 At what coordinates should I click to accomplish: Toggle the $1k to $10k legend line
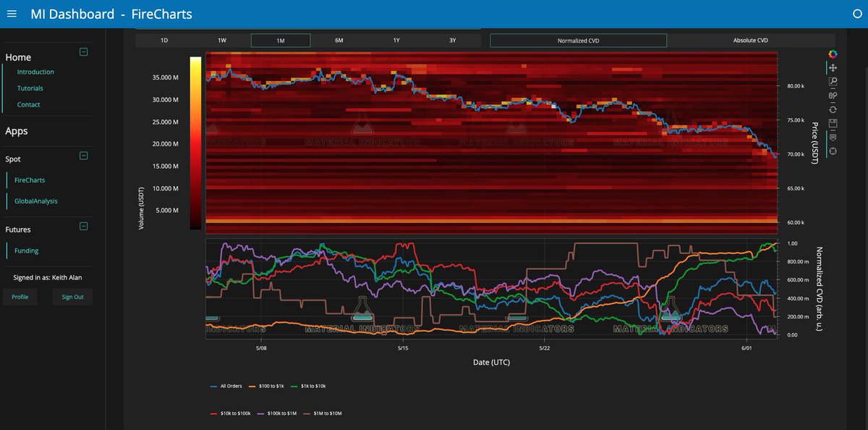309,387
